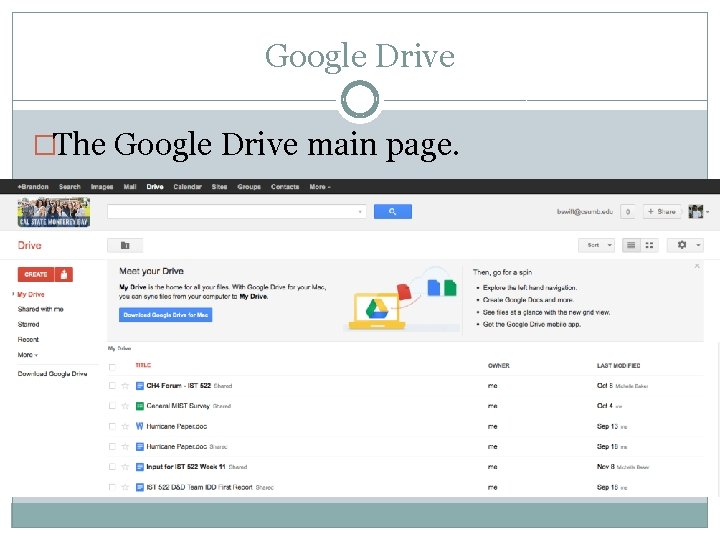This screenshot has width=720, height=540.
Task: Click the Word icon of Hurricane Paper.doc
Action: 140,426
